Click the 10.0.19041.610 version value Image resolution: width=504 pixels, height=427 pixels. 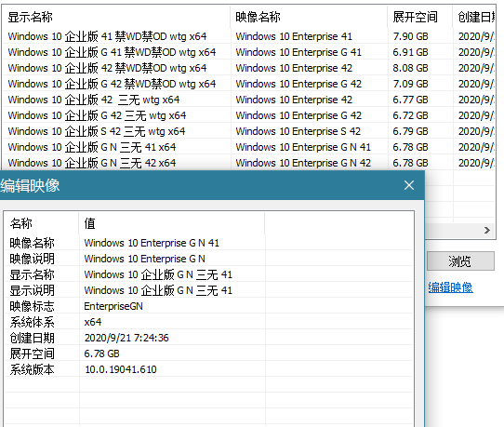click(x=121, y=369)
